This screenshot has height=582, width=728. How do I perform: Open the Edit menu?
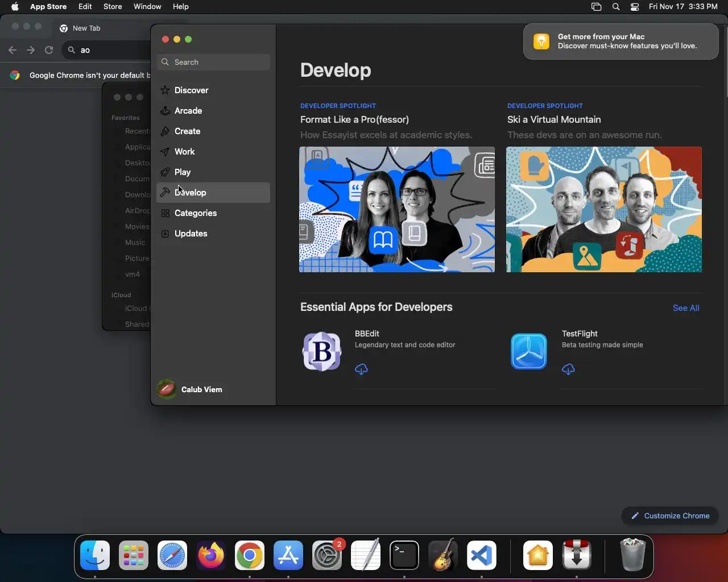click(85, 7)
